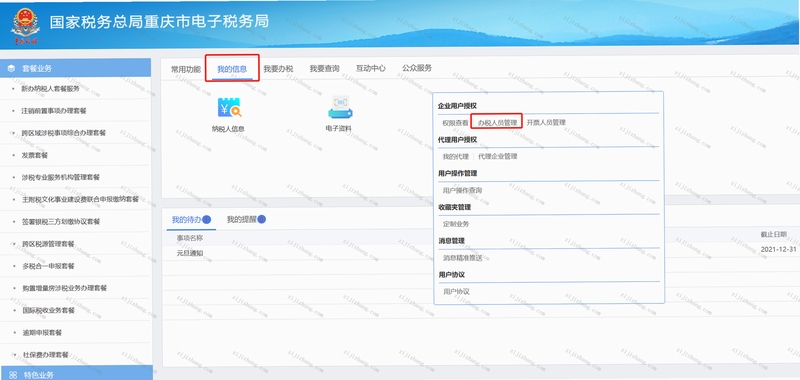Show the 我的待办 list tab
This screenshot has width=800, height=380.
pos(186,220)
